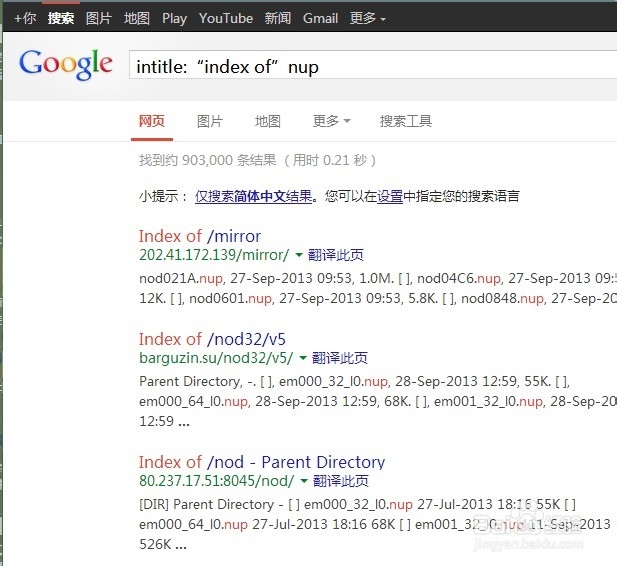This screenshot has width=617, height=566.
Task: Click the Google logo
Action: 66,65
